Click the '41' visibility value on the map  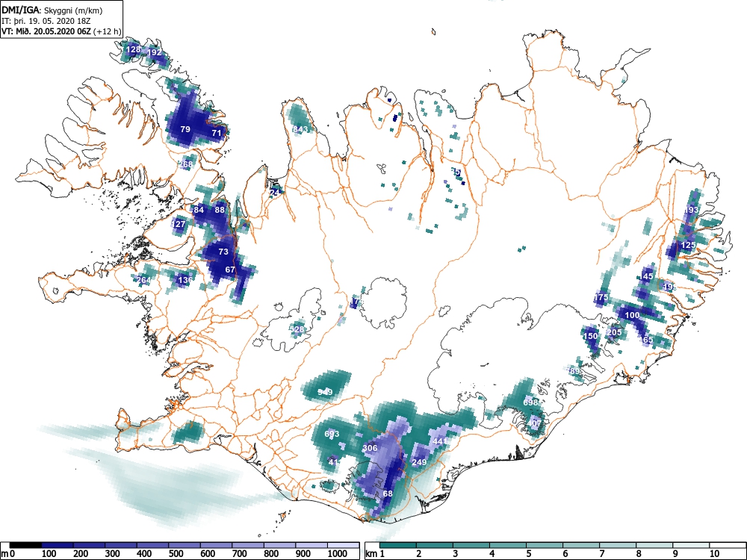click(333, 461)
